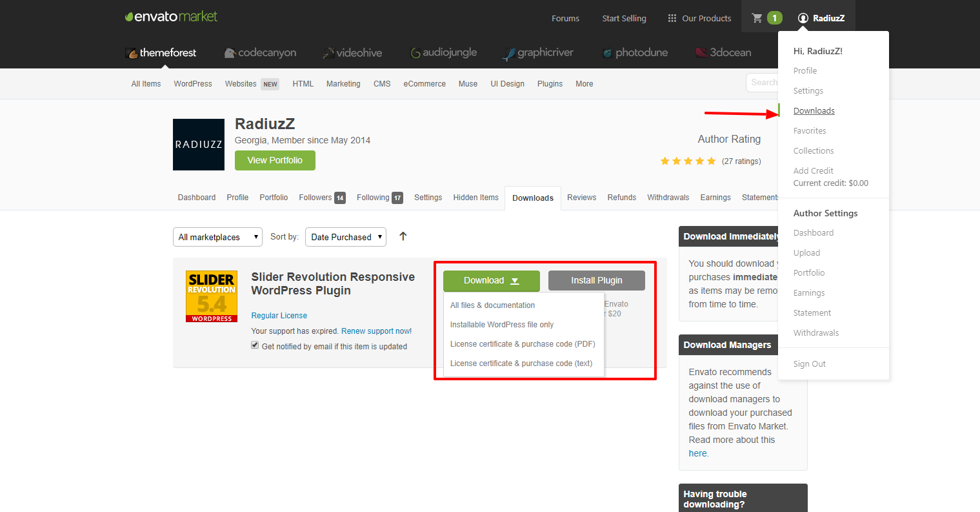Image resolution: width=980 pixels, height=512 pixels.
Task: Click the RadiuzZ user account icon
Action: (x=803, y=18)
